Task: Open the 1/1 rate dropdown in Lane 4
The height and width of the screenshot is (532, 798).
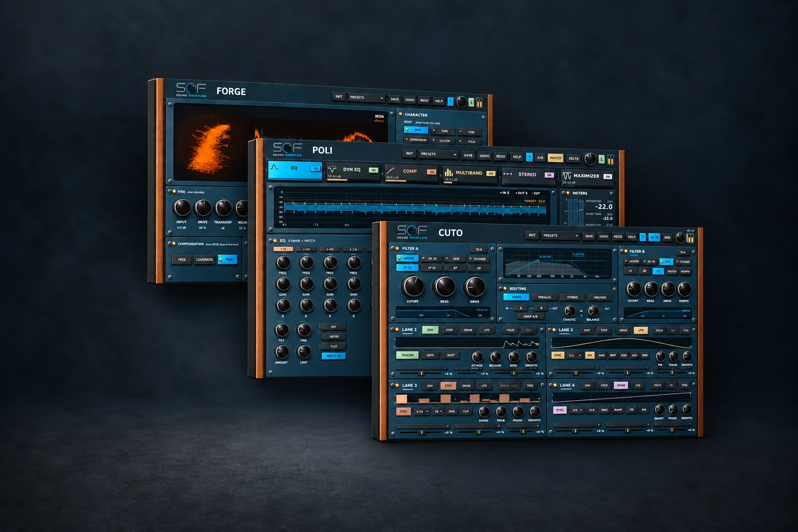Action: (x=577, y=410)
